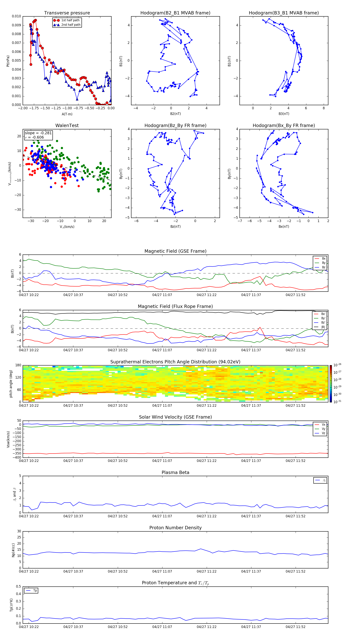351x644 pixels.
Task: Click the 'WalenTest' plot title
Action: pyautogui.click(x=67, y=125)
